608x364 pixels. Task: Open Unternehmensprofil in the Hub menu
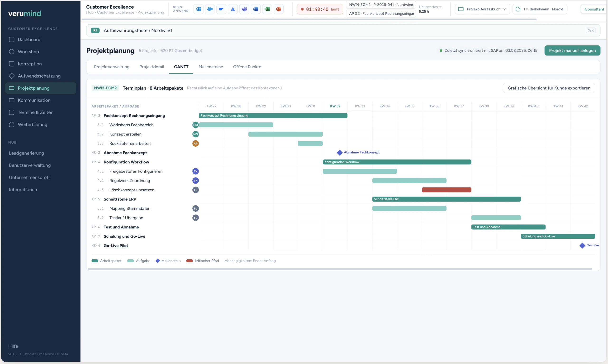point(30,177)
